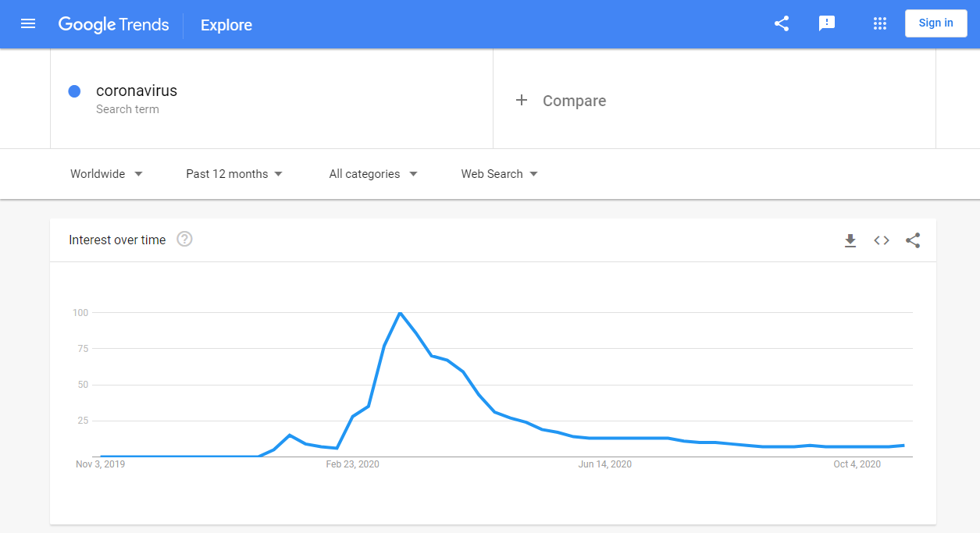
Task: Click the share icon in header
Action: [x=782, y=23]
